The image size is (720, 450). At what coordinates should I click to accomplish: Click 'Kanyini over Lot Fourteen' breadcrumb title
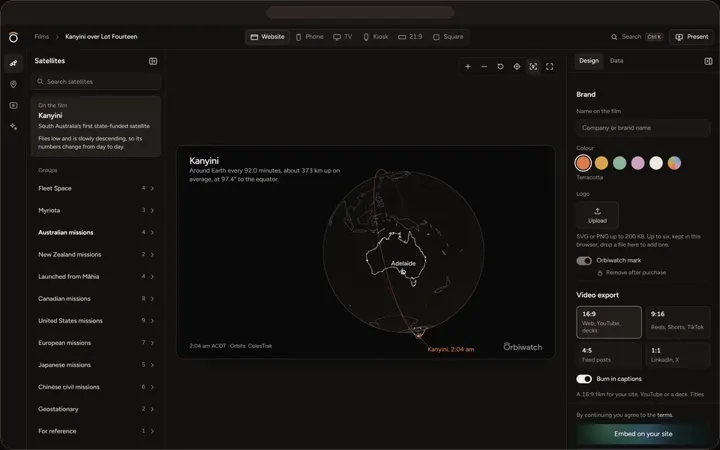pos(101,37)
